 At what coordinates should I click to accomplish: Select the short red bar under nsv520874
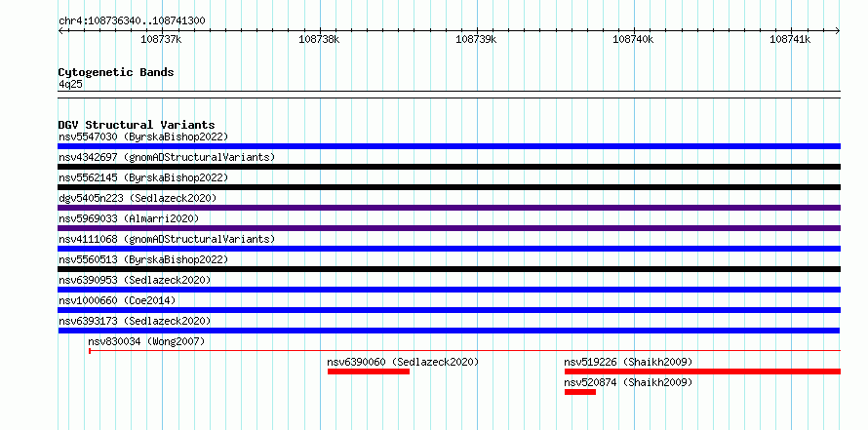[x=580, y=392]
